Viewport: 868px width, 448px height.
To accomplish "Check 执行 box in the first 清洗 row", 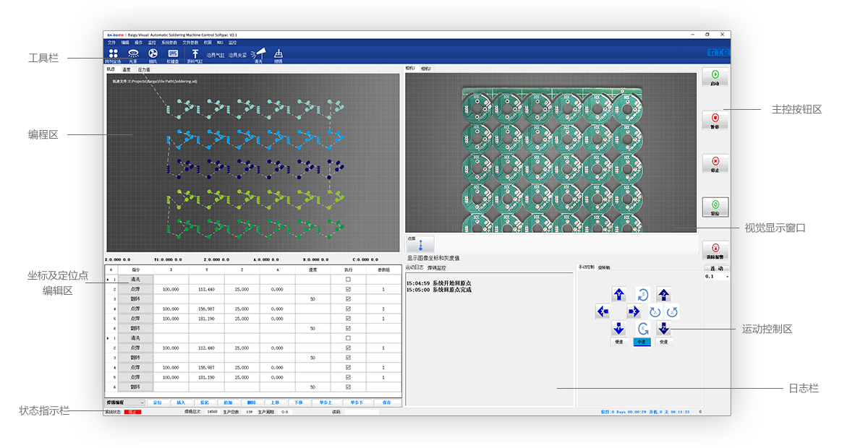I will tap(349, 279).
